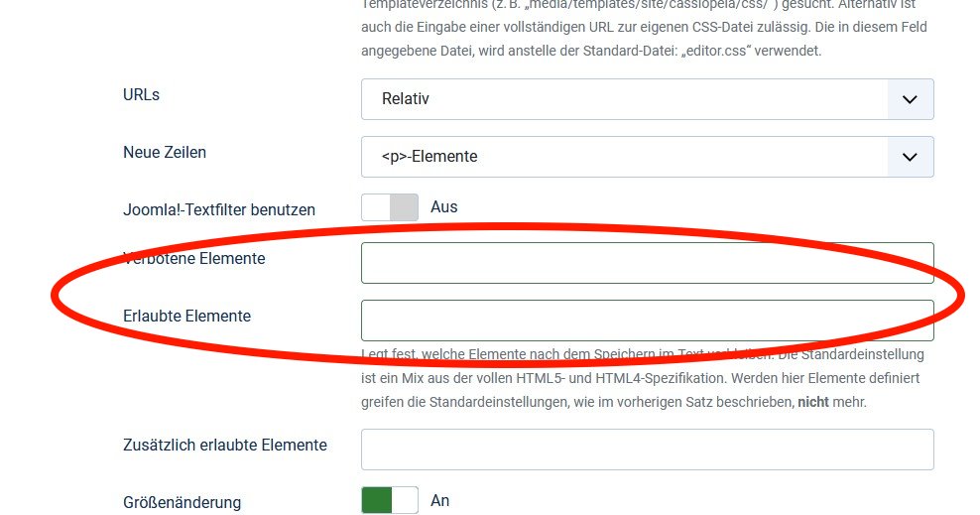Viewport: 980px width, 515px height.
Task: Click the Verbotene Elemente label
Action: tap(194, 258)
